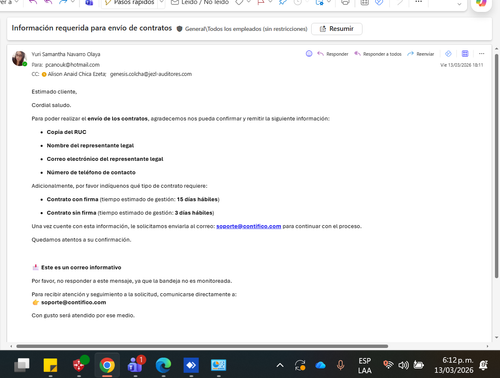Open Microsoft Edge on the taskbar
This screenshot has width=500, height=378.
(163, 365)
